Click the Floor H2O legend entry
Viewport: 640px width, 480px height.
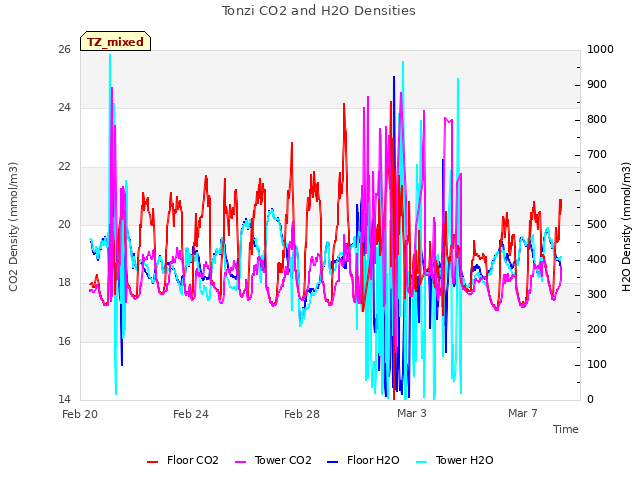[363, 460]
